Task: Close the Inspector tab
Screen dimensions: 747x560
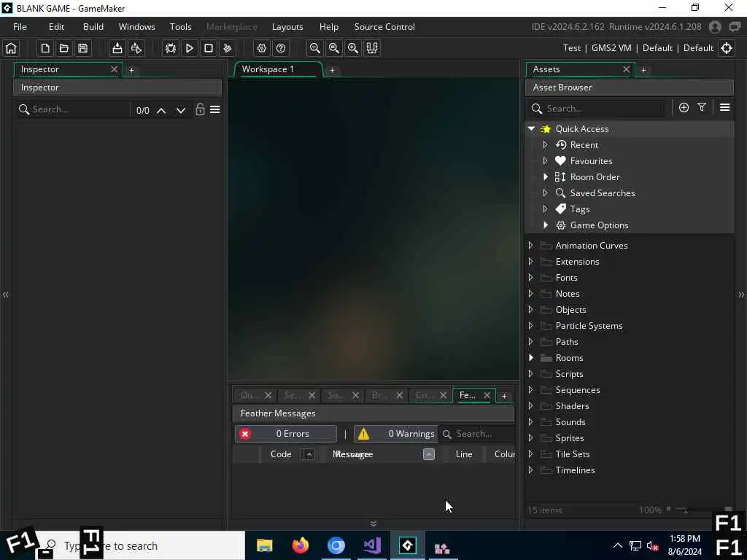Action: click(115, 69)
